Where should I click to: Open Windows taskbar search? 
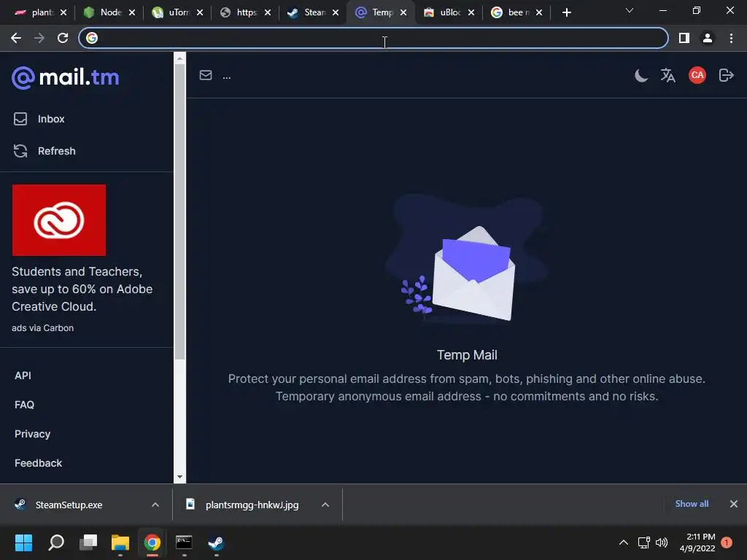(56, 542)
